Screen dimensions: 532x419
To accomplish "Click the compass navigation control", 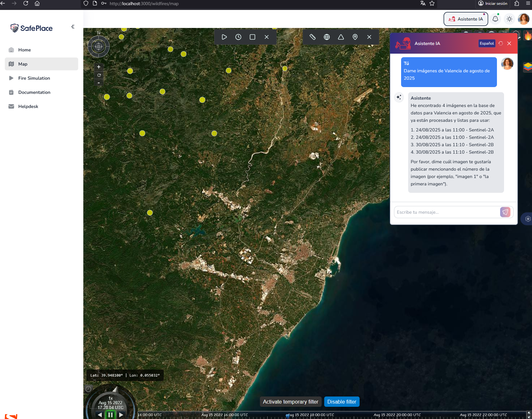I will 99,47.
